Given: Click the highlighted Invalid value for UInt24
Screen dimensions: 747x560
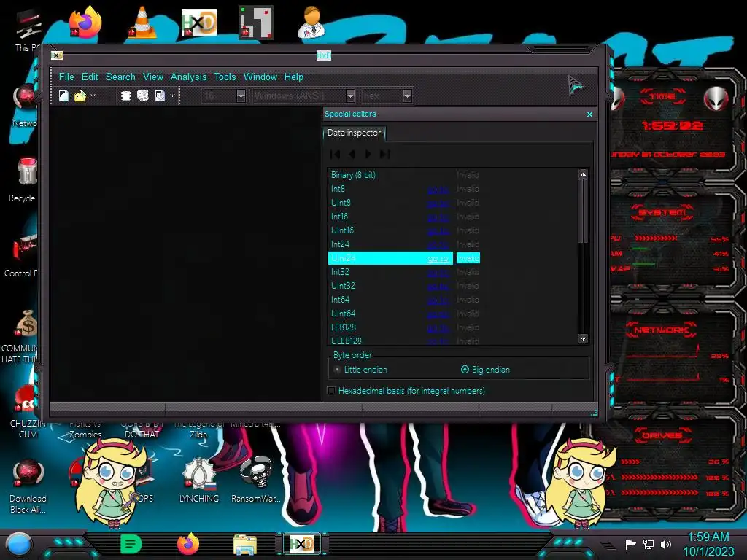Looking at the screenshot, I should coord(468,258).
